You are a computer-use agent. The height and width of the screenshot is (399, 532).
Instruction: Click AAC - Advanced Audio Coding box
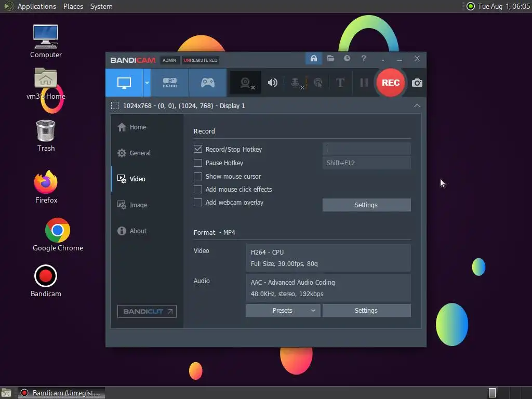coord(328,288)
